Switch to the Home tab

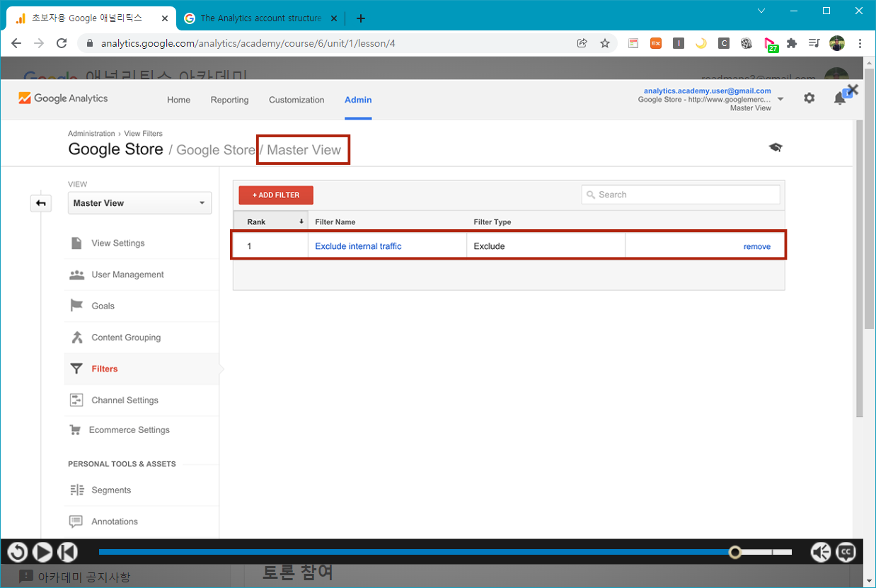pos(178,100)
